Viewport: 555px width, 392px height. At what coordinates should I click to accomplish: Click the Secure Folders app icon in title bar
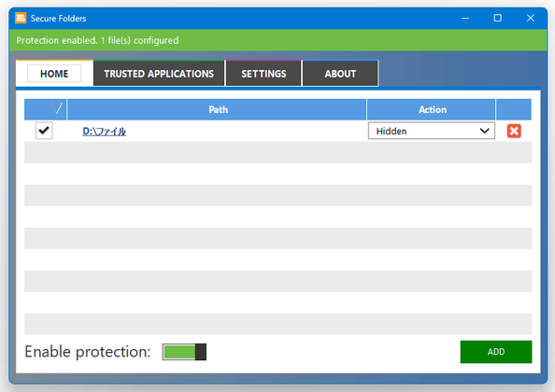(x=21, y=18)
